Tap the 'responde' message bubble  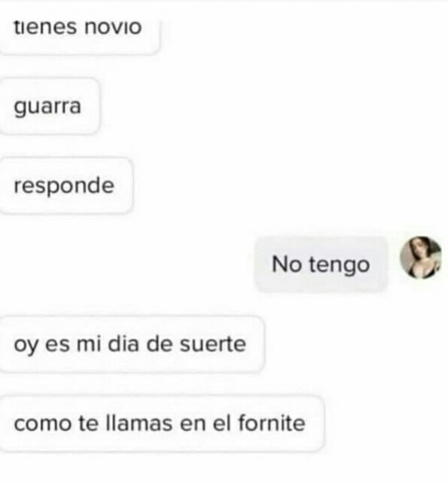pos(66,185)
